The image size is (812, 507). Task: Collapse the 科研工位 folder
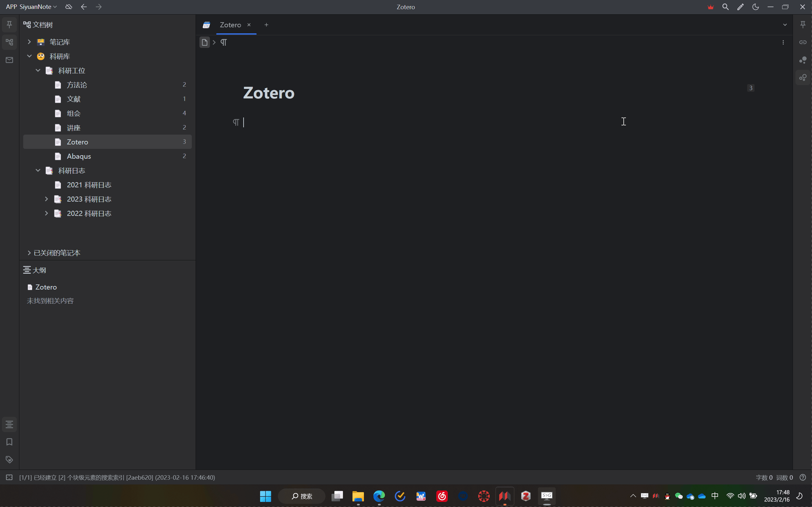[x=38, y=70]
